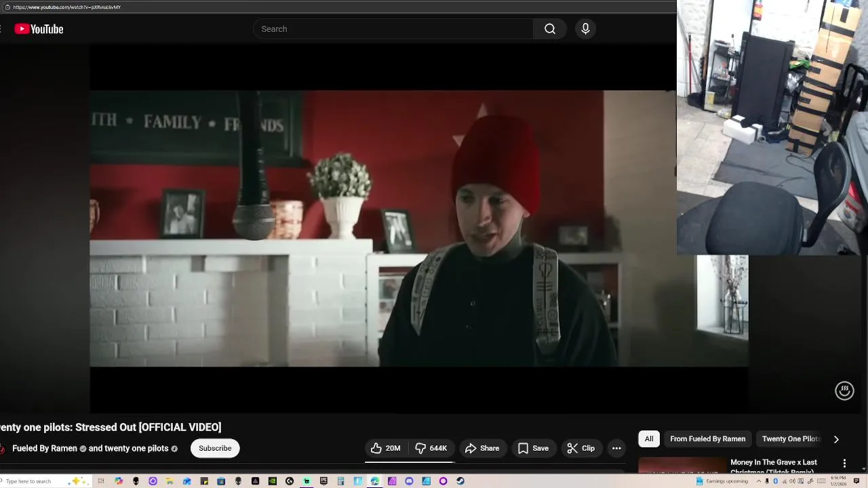The image size is (868, 488).
Task: Open options for Money In The Grave video
Action: pyautogui.click(x=844, y=463)
